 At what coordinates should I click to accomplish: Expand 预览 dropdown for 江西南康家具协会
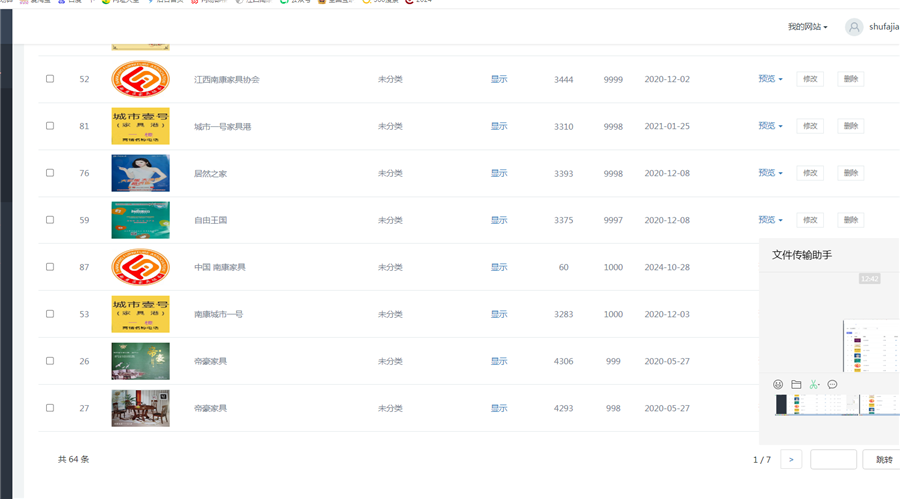coord(770,79)
